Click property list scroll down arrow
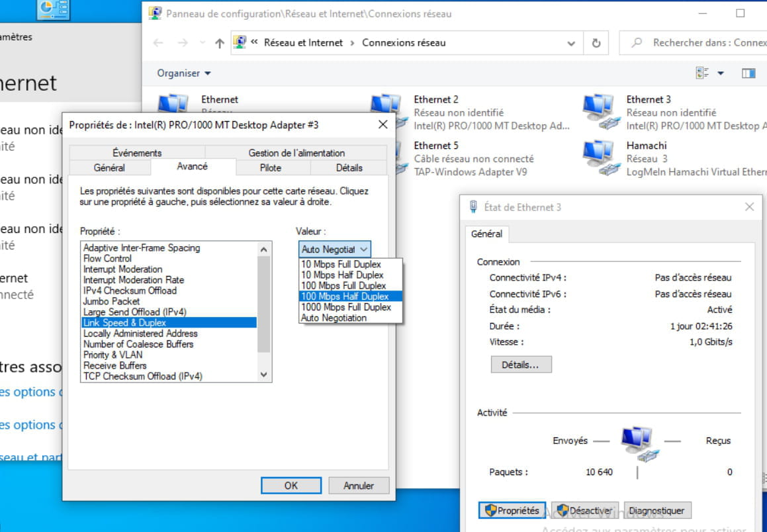 (263, 375)
